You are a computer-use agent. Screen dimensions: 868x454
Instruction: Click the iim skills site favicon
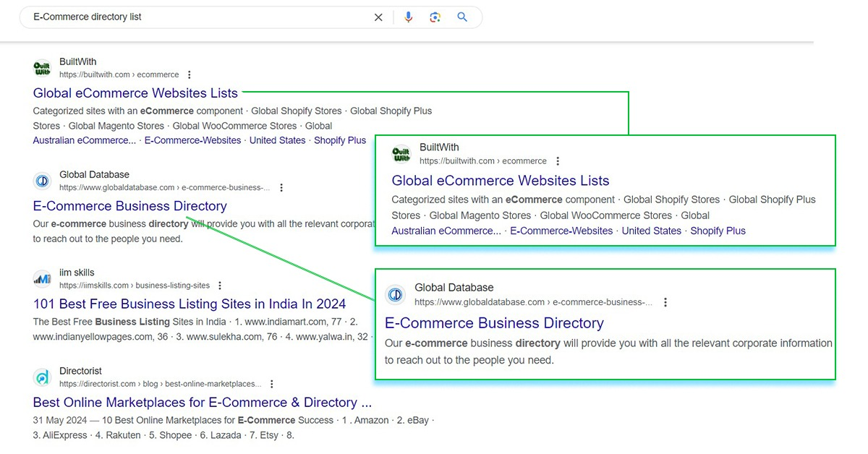click(43, 278)
